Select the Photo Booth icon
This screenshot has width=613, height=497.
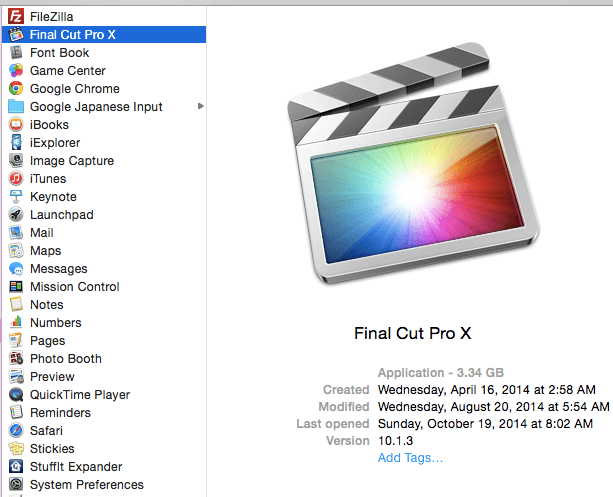point(16,359)
